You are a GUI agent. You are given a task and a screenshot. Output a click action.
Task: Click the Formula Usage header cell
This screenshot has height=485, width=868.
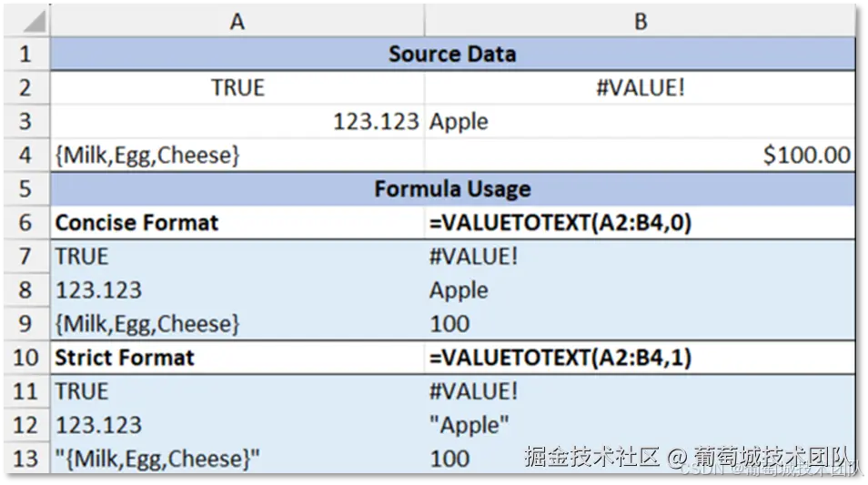click(452, 189)
